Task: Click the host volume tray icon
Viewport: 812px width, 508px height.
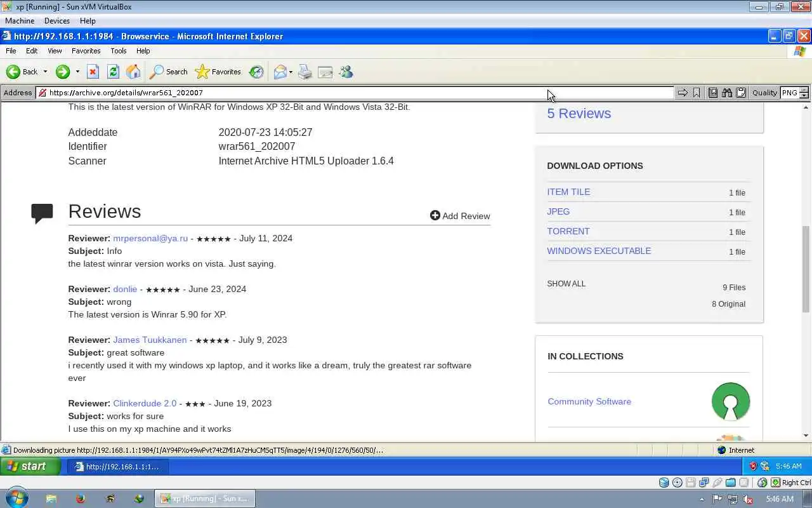Action: [x=748, y=499]
